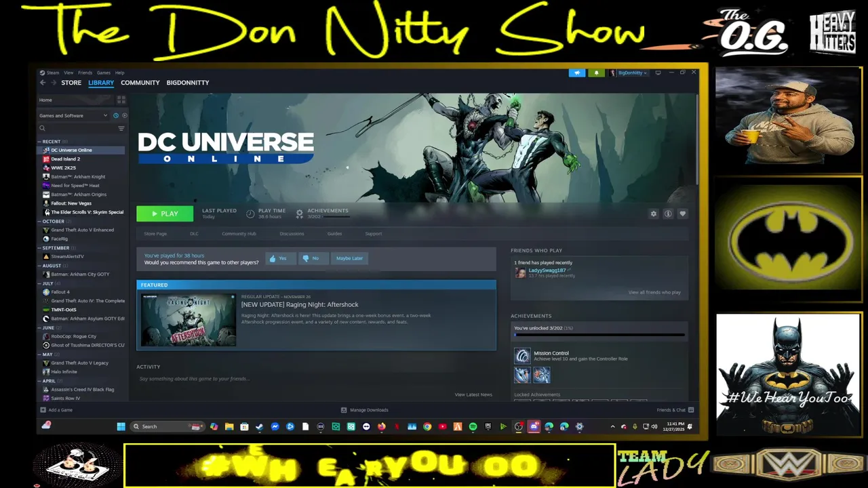Open Chrome from the taskbar
Screen dimensions: 868x488
(x=427, y=426)
